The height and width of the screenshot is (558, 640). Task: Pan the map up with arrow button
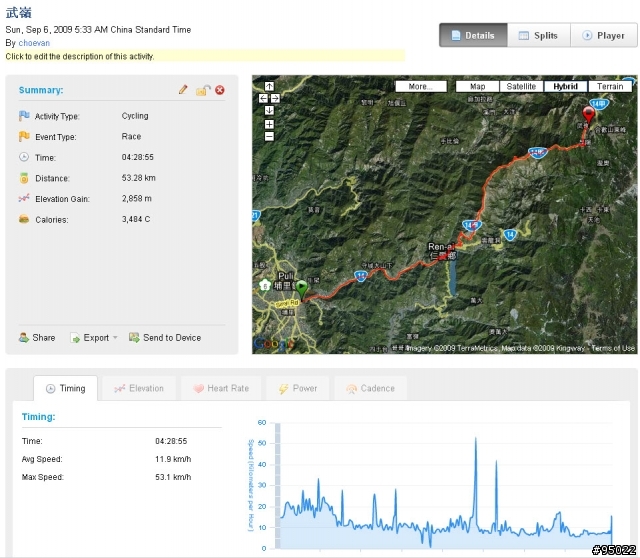pos(269,86)
